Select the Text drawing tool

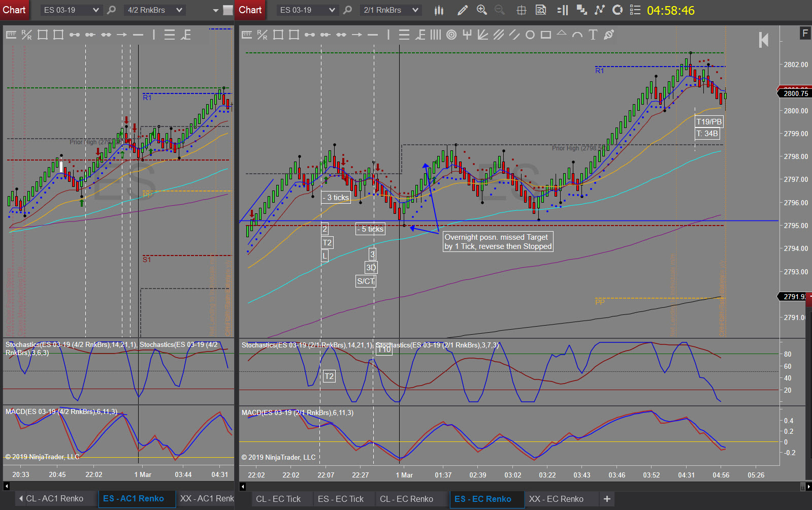(593, 35)
